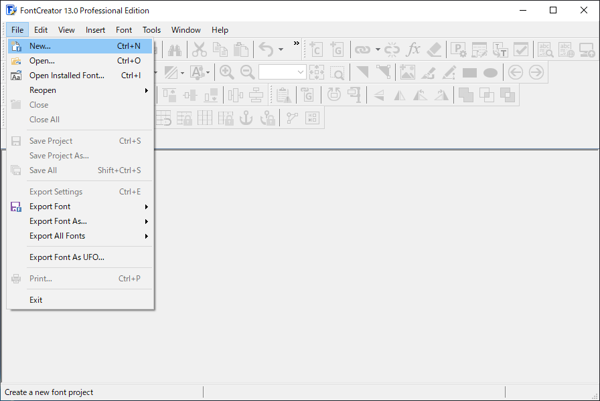The height and width of the screenshot is (401, 600).
Task: Open the Tools menu
Action: coord(152,30)
